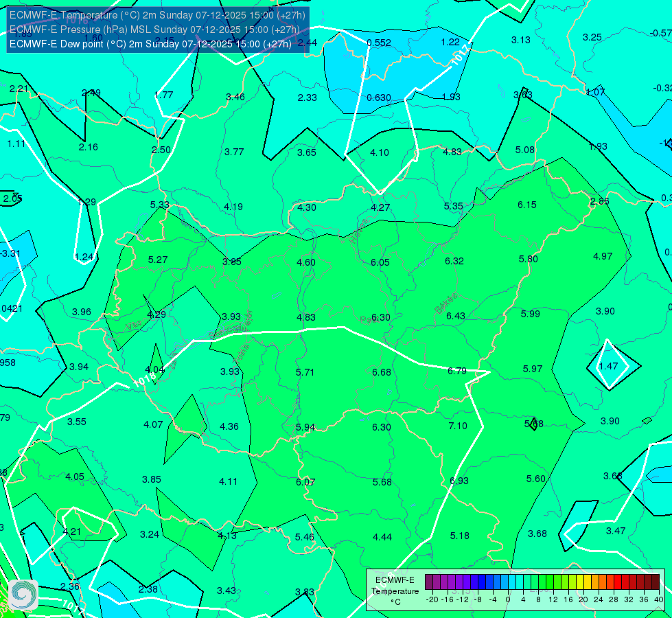Screen dimensions: 672x618
Task: Click the 3.65 temperature value
Action: click(x=307, y=152)
